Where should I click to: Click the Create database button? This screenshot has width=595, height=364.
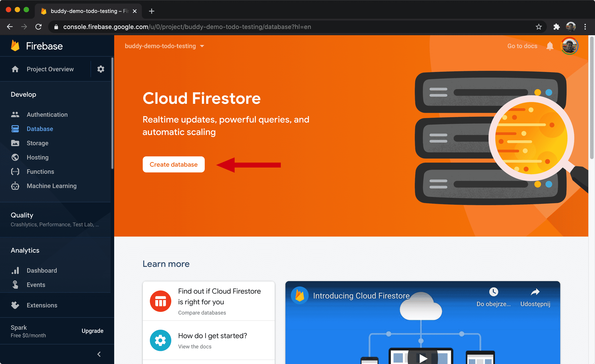point(174,164)
